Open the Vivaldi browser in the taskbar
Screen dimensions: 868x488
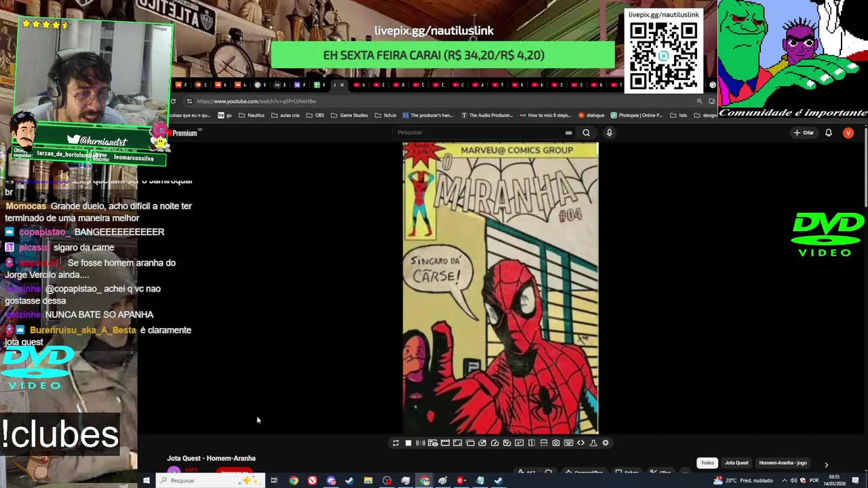(x=312, y=481)
